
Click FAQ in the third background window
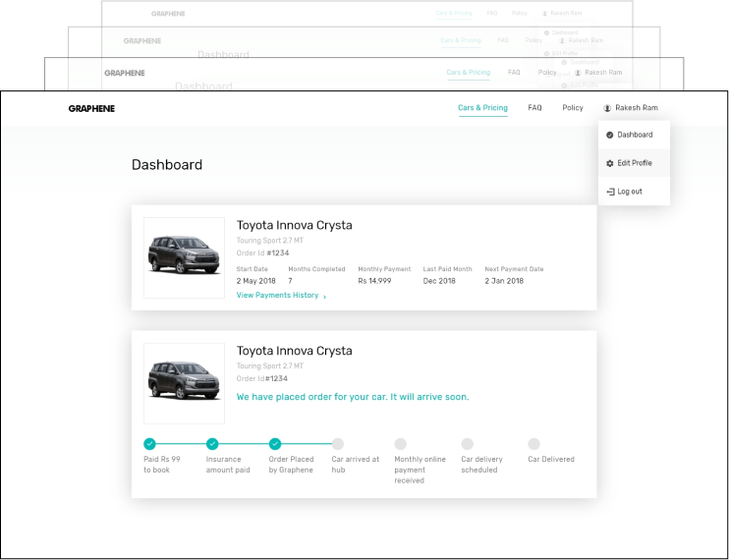tap(514, 73)
